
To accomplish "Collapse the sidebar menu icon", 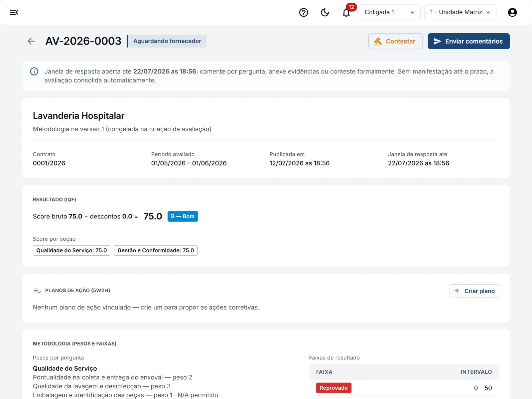I will pos(14,12).
